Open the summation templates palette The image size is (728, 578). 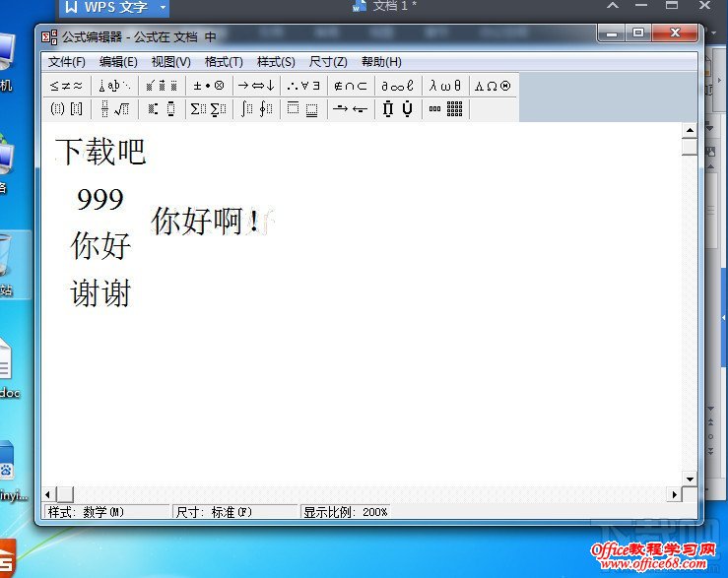[x=208, y=109]
